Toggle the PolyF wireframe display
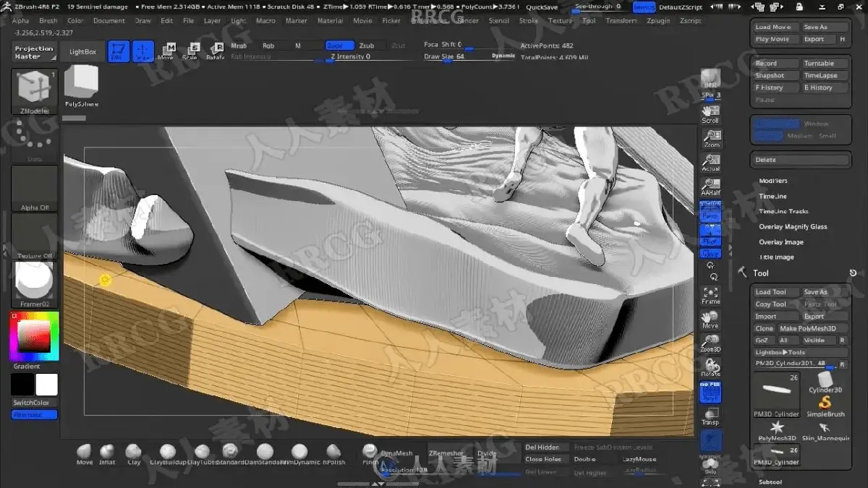Viewport: 868px width, 488px height. [710, 393]
